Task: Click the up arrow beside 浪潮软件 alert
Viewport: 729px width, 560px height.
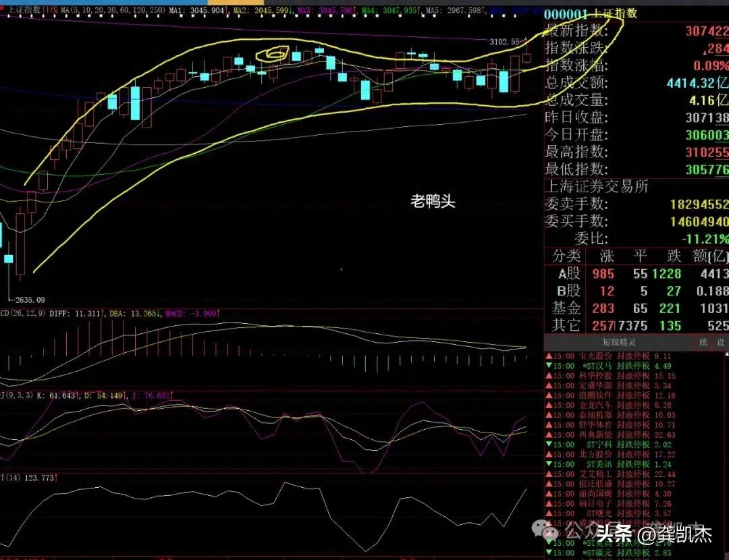Action: point(549,395)
